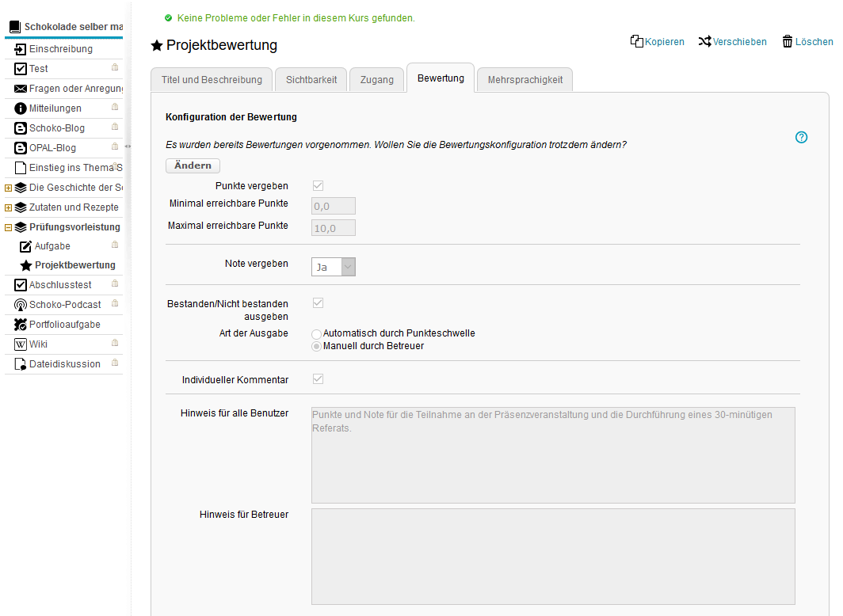Toggle the Individueller Kommentar checkbox
843x616 pixels.
coord(318,379)
